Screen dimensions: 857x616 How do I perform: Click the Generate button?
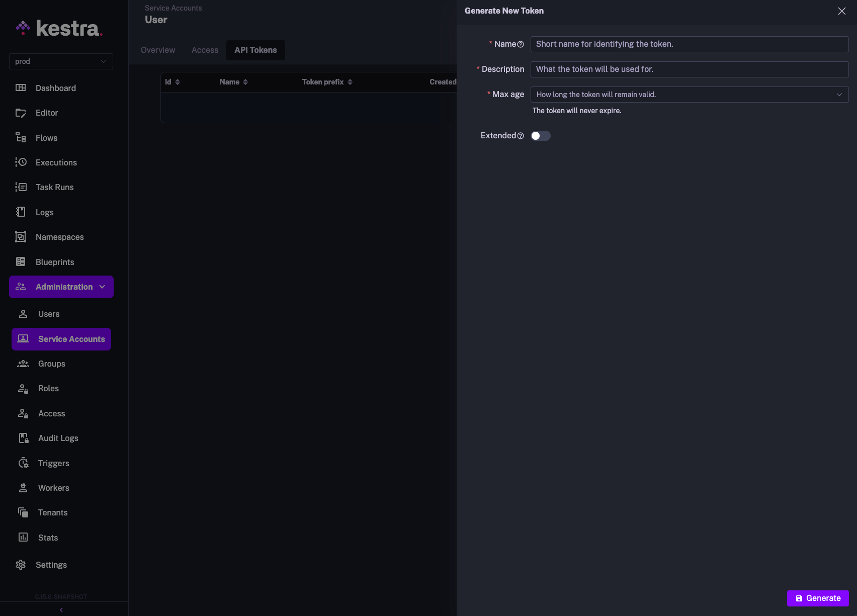tap(818, 598)
